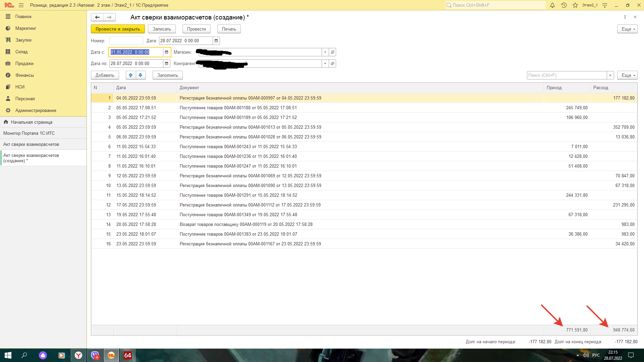The image size is (644, 362).
Task: Open service settings icon in title bar
Action: coord(605,5)
